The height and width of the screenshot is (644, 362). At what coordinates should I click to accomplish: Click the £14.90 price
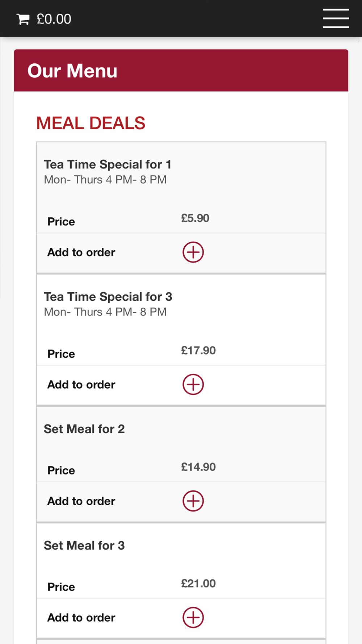tap(198, 467)
